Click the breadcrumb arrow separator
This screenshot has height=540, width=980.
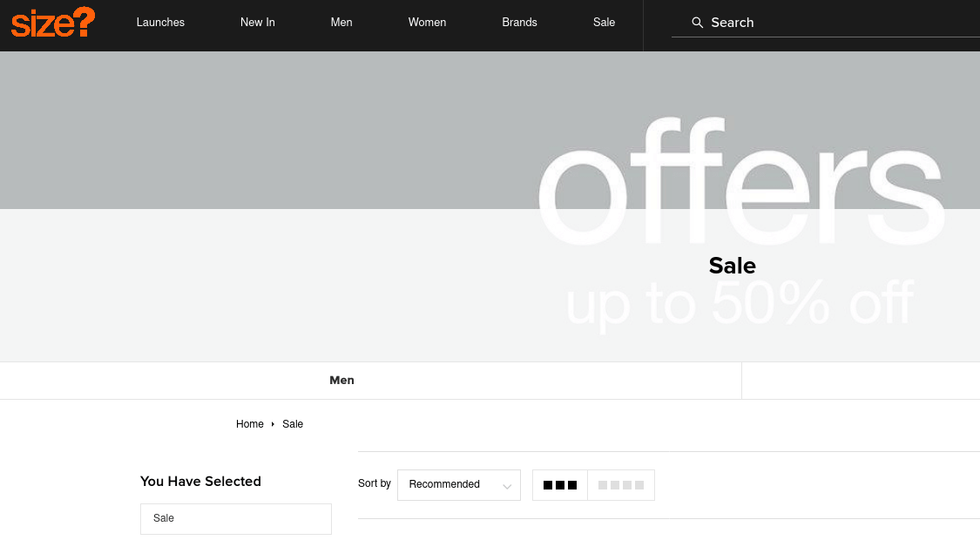click(273, 424)
